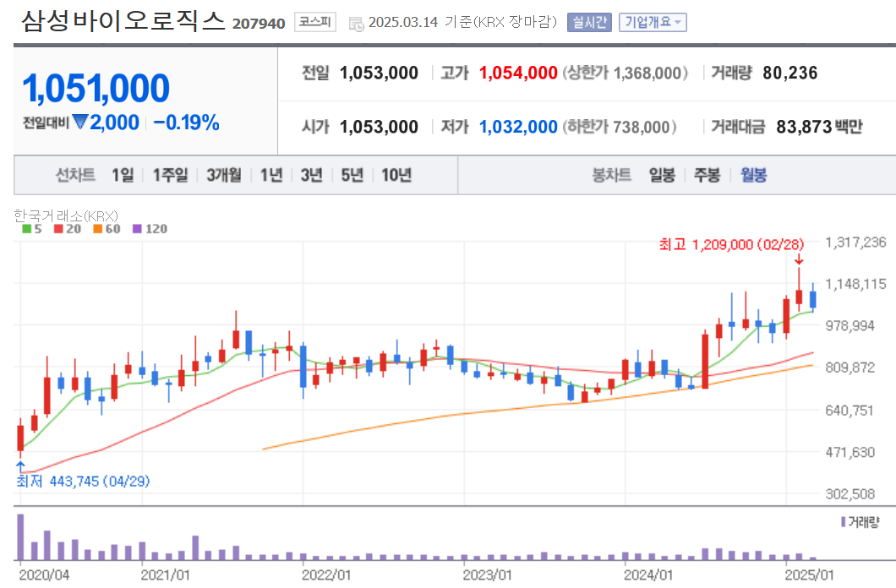The image size is (896, 588).
Task: Click the 시가 value 1,053,000
Action: 379,126
